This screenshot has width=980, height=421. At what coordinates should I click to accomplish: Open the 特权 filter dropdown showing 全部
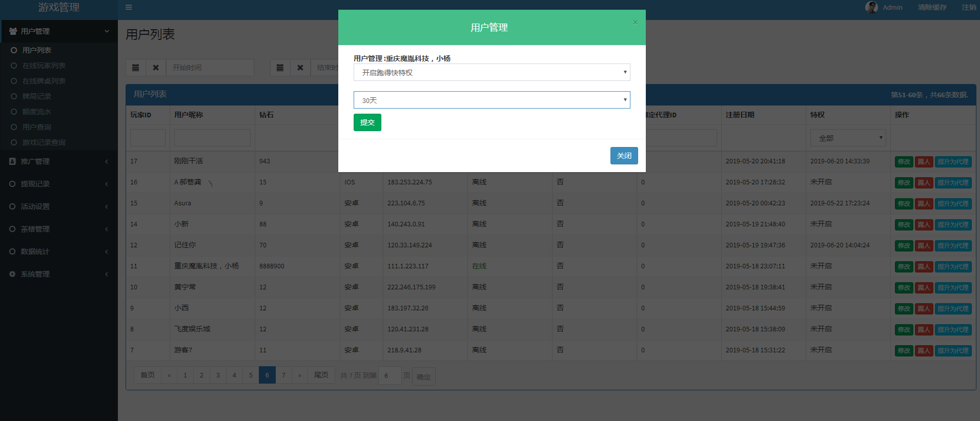(x=848, y=138)
